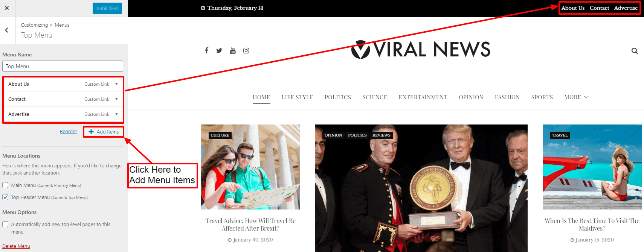Enable automatically add new top-level pages

(x=5, y=224)
